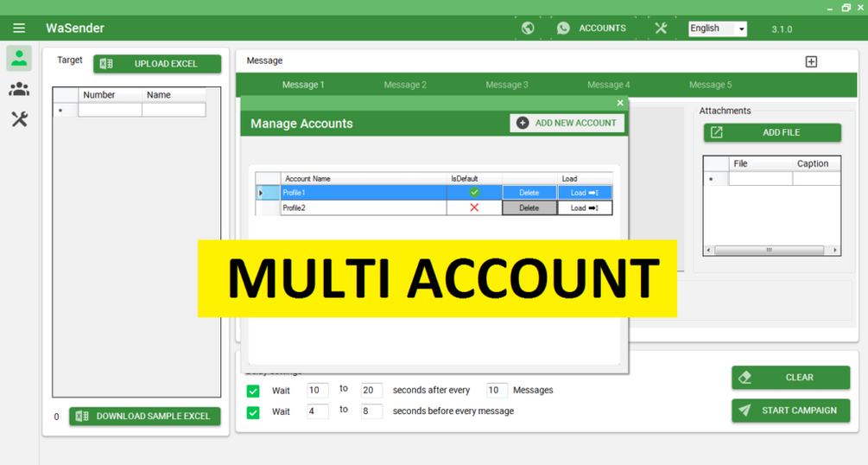The image size is (868, 465).
Task: Click the maximum wait field showing 8
Action: pos(371,411)
